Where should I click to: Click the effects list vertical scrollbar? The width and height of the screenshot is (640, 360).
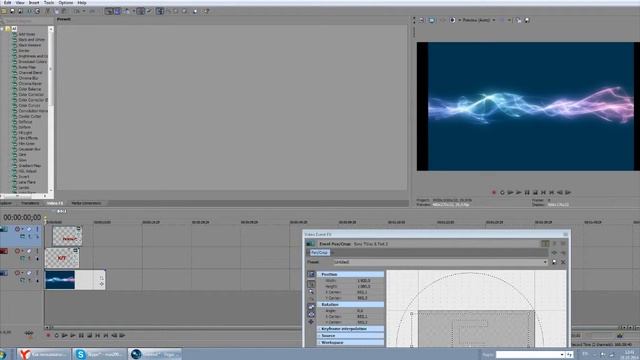click(x=51, y=109)
